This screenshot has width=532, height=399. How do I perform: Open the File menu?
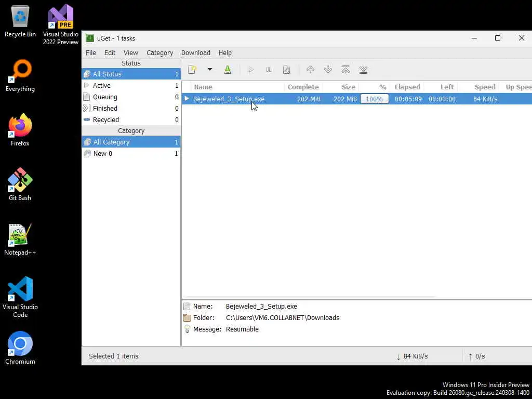[90, 53]
